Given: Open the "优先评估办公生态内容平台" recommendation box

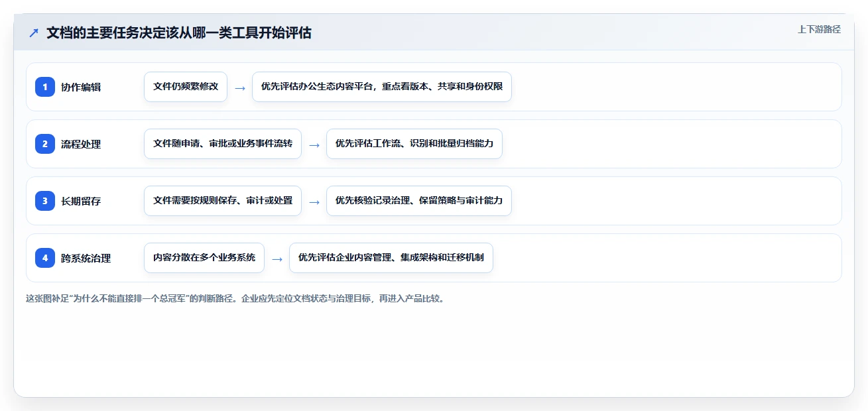Looking at the screenshot, I should (x=382, y=87).
